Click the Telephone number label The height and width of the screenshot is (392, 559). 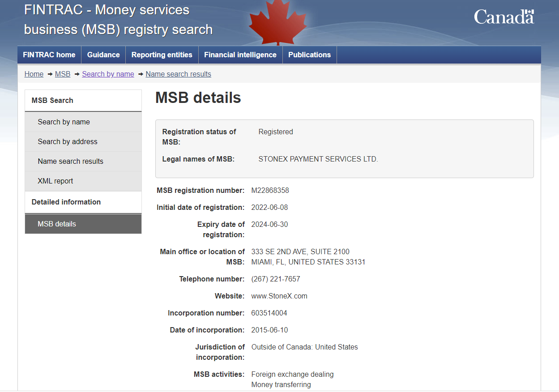pos(212,279)
